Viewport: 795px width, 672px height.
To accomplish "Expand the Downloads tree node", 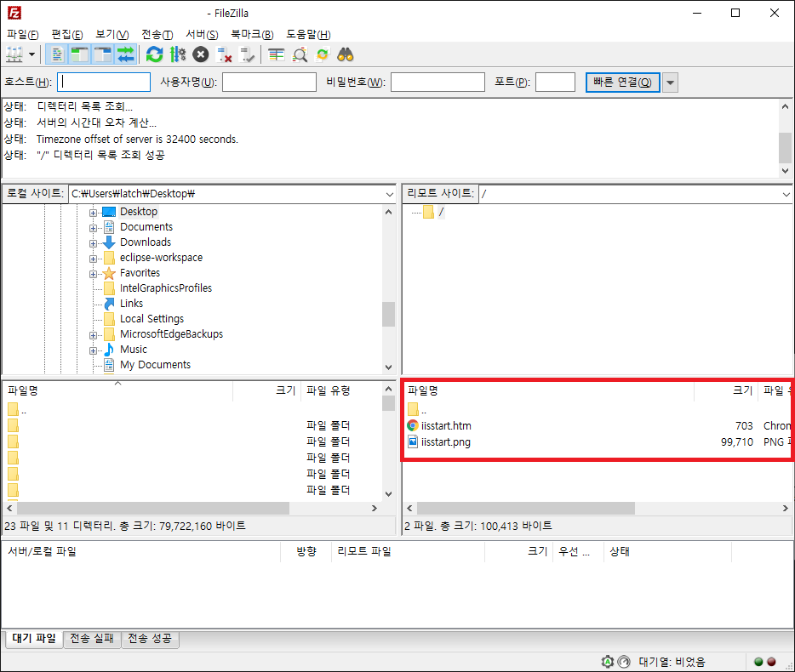I will click(93, 243).
